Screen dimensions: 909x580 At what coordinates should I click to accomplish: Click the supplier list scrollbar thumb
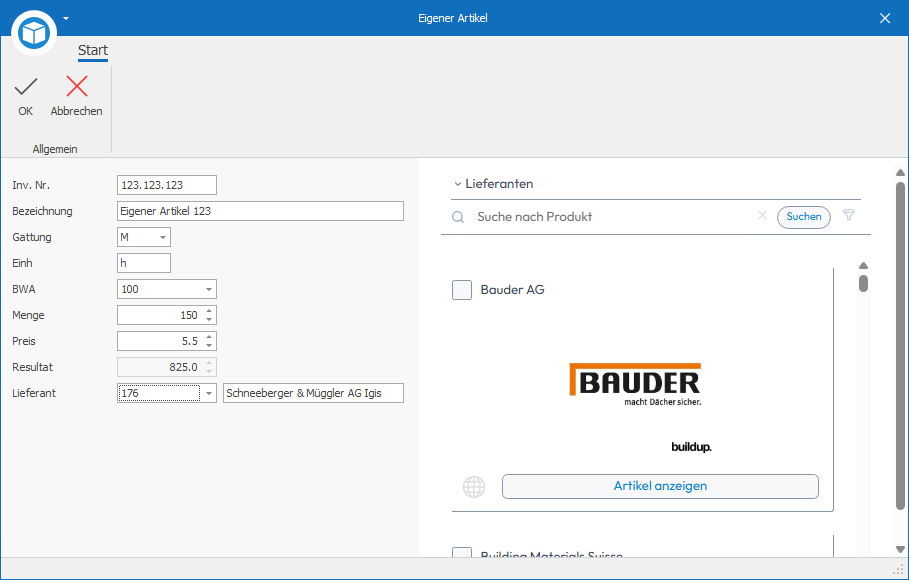click(x=863, y=284)
